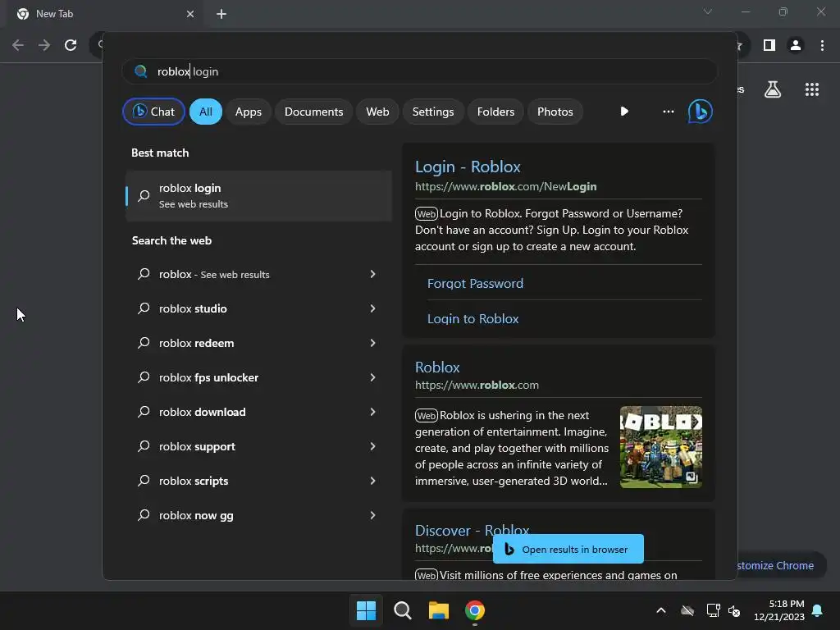Open network status tray icon
The width and height of the screenshot is (840, 630).
point(713,610)
